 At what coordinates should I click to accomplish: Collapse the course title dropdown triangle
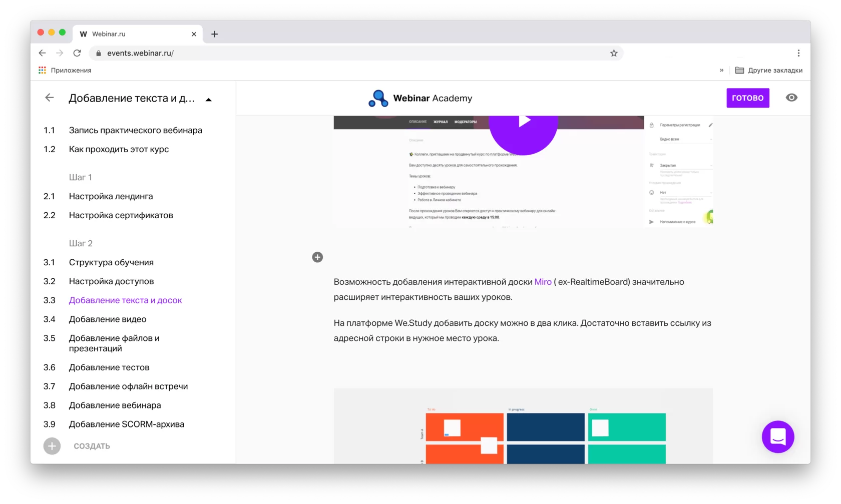(209, 100)
